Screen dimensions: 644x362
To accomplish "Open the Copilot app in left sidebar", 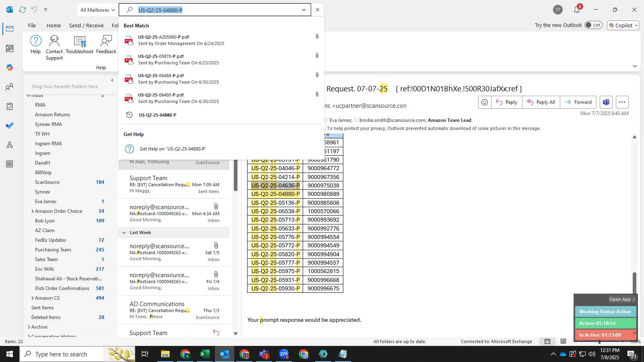I will pyautogui.click(x=10, y=68).
